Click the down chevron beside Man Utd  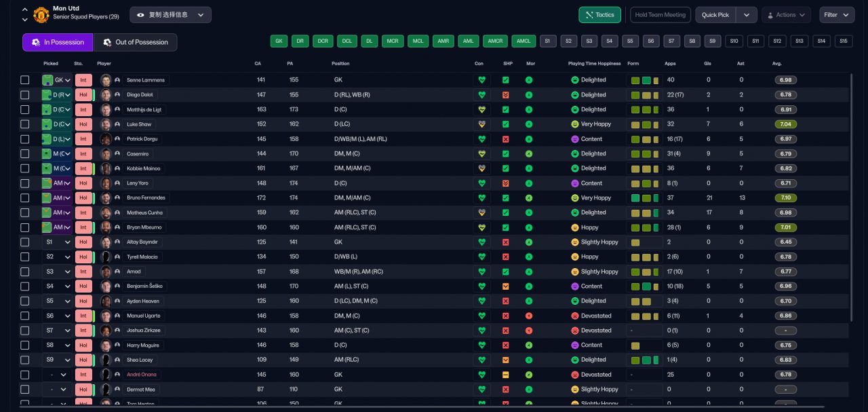point(25,20)
